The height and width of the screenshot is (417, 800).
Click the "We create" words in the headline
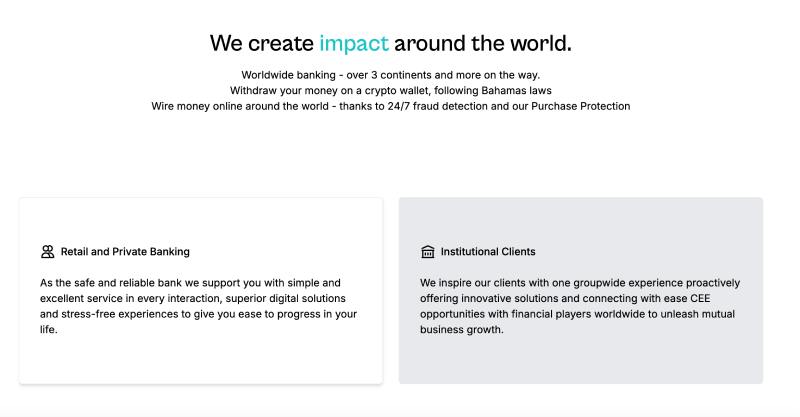coord(262,44)
